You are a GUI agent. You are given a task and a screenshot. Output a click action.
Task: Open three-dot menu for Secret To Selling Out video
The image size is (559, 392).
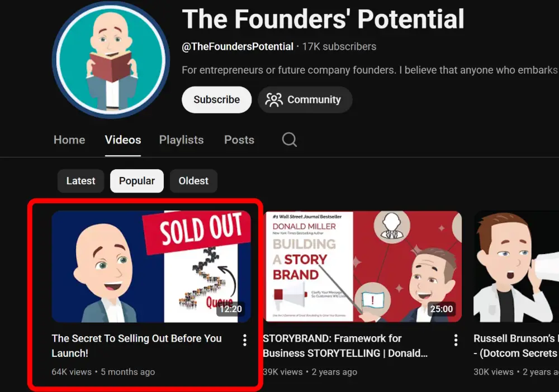[245, 340]
